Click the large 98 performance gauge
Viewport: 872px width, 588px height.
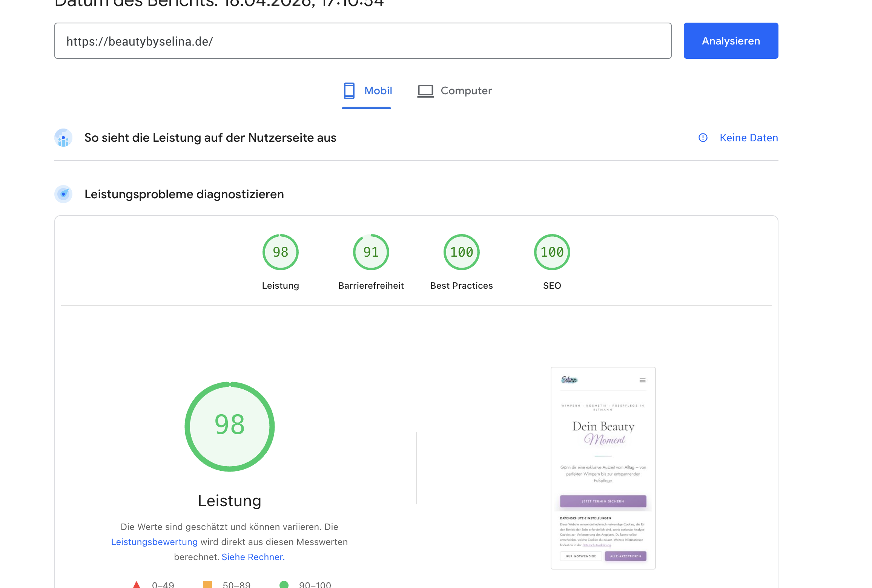[x=230, y=426]
